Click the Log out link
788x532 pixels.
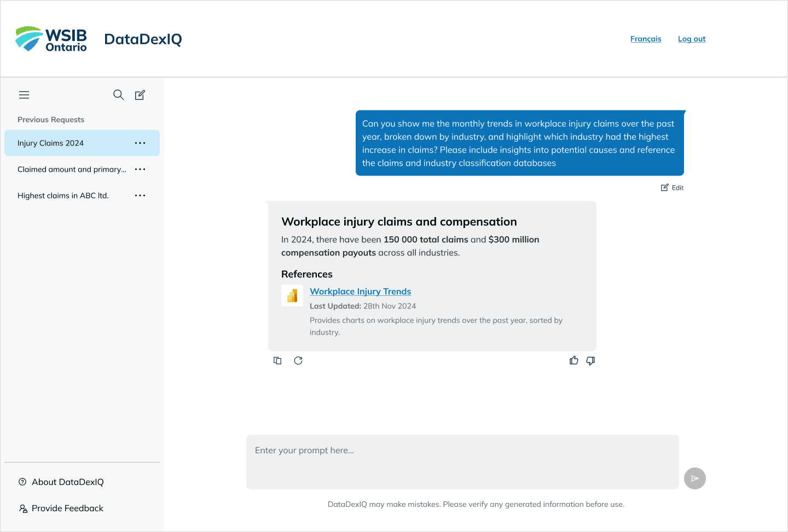(692, 39)
